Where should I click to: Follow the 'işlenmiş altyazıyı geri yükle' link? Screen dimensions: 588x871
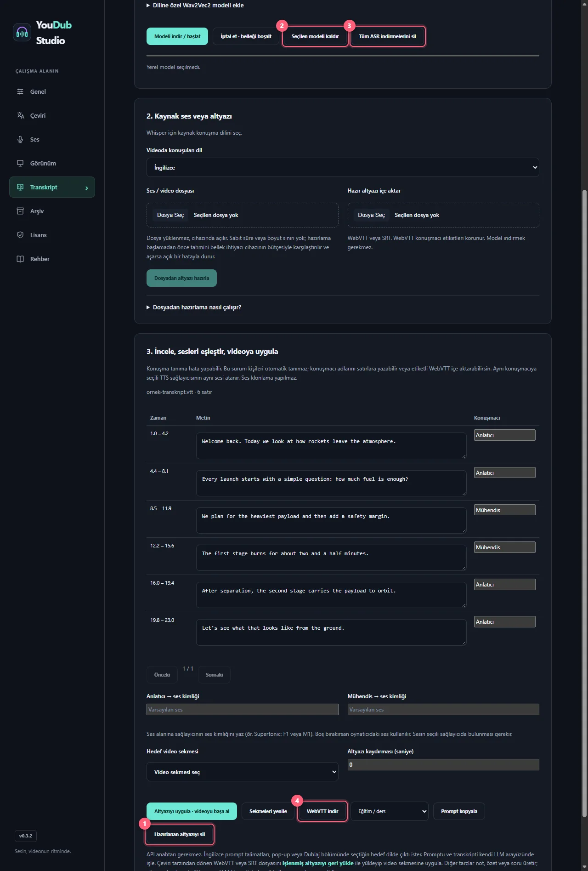coord(318,863)
